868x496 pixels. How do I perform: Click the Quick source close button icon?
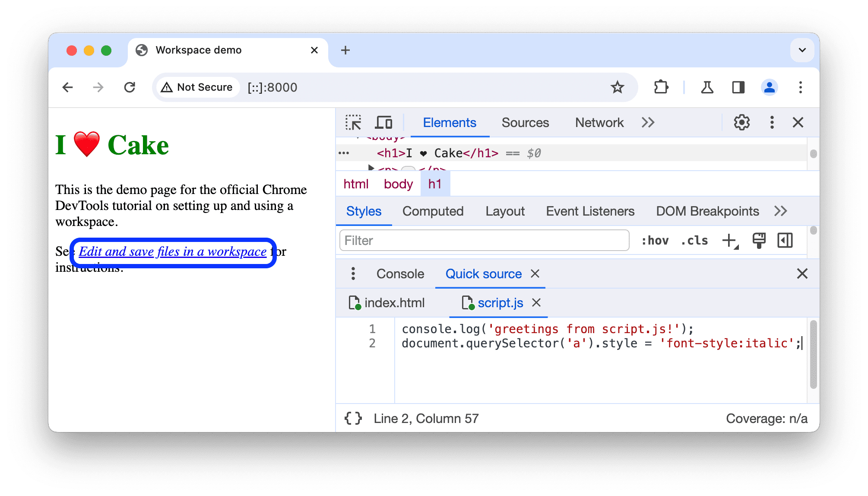pyautogui.click(x=535, y=273)
